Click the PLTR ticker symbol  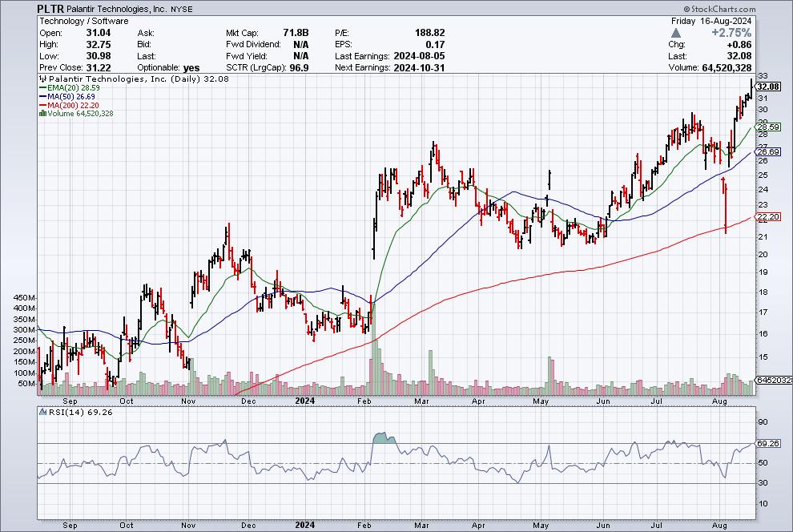(x=50, y=7)
